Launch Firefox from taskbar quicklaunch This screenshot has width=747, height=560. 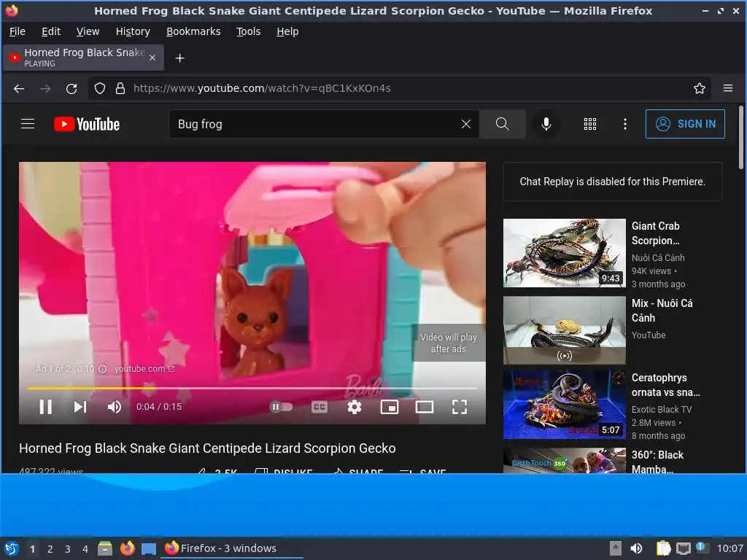pos(127,548)
